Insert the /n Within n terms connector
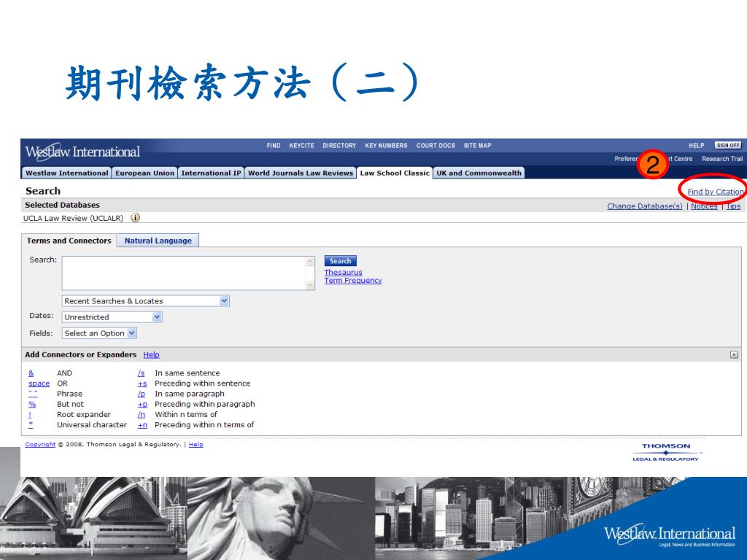Image resolution: width=747 pixels, height=560 pixels. tap(142, 414)
